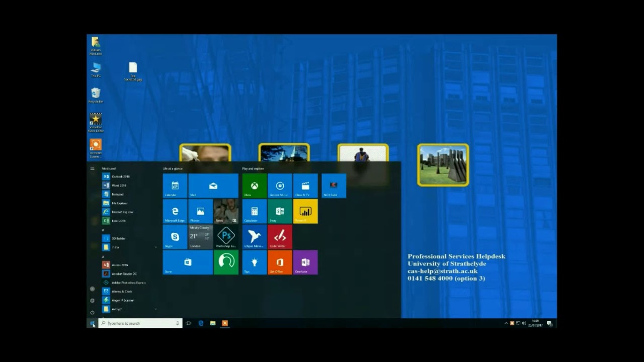Expand the 7-Zip folder
This screenshot has height=362, width=644.
click(x=129, y=247)
